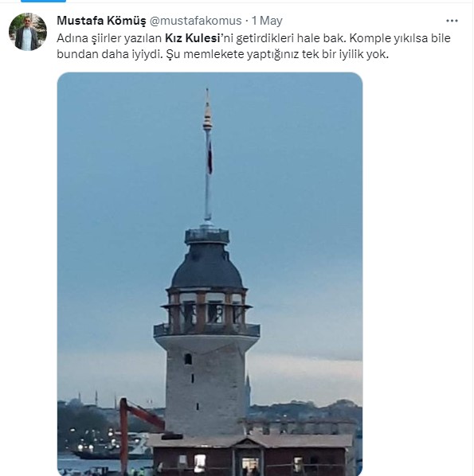Open the tweet's more options menu
Image resolution: width=474 pixels, height=476 pixels.
tap(452, 21)
